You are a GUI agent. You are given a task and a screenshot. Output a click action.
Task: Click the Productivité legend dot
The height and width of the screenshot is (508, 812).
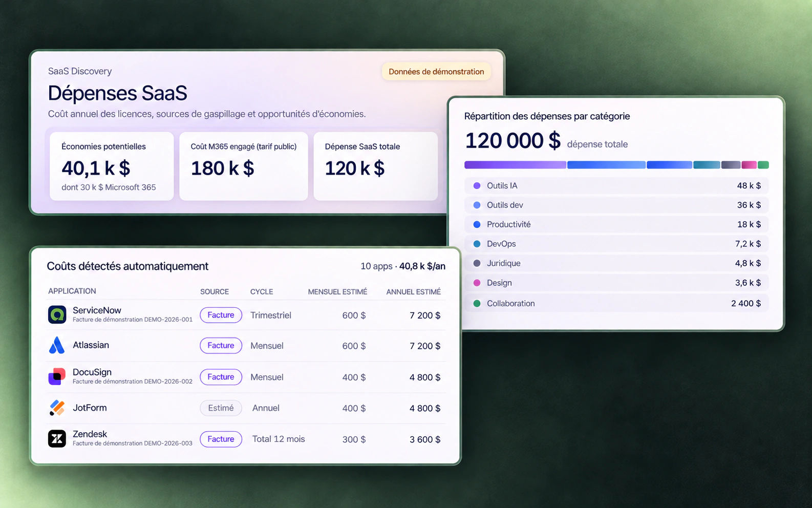tap(477, 224)
